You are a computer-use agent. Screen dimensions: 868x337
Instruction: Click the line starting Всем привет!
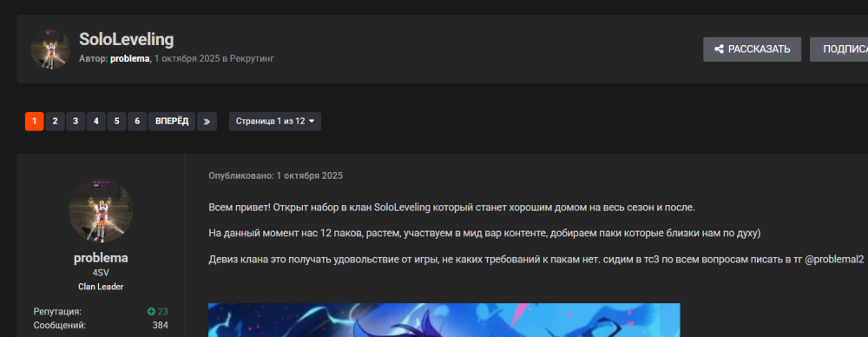[451, 208]
